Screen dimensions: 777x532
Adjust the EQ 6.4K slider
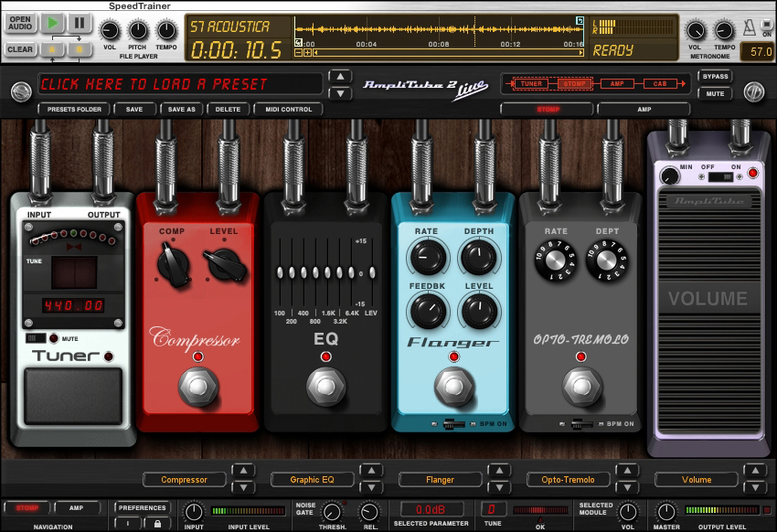[x=351, y=272]
